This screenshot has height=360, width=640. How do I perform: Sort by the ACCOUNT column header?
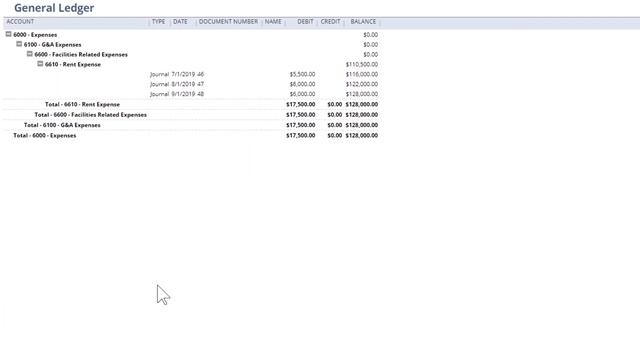20,22
